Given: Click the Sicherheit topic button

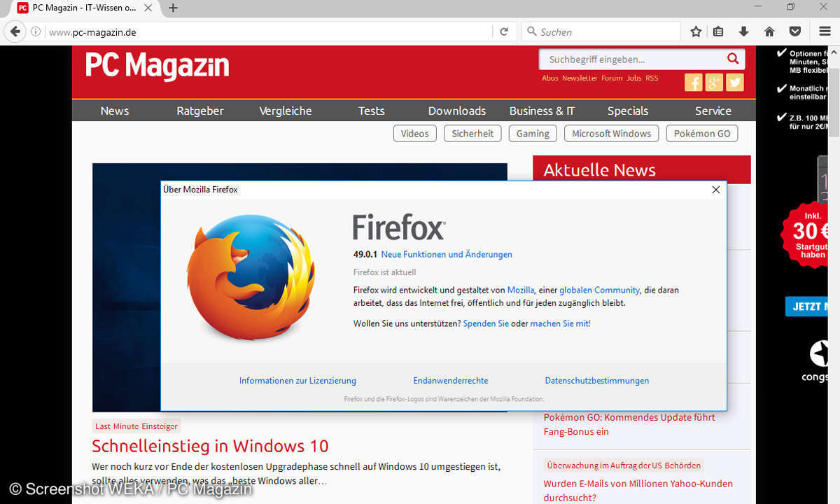Looking at the screenshot, I should (x=472, y=134).
